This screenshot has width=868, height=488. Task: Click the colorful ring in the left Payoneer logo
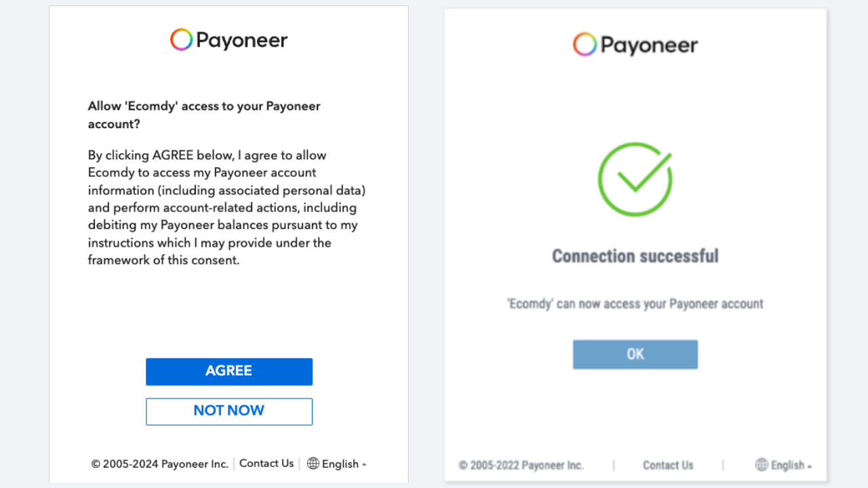click(x=180, y=39)
